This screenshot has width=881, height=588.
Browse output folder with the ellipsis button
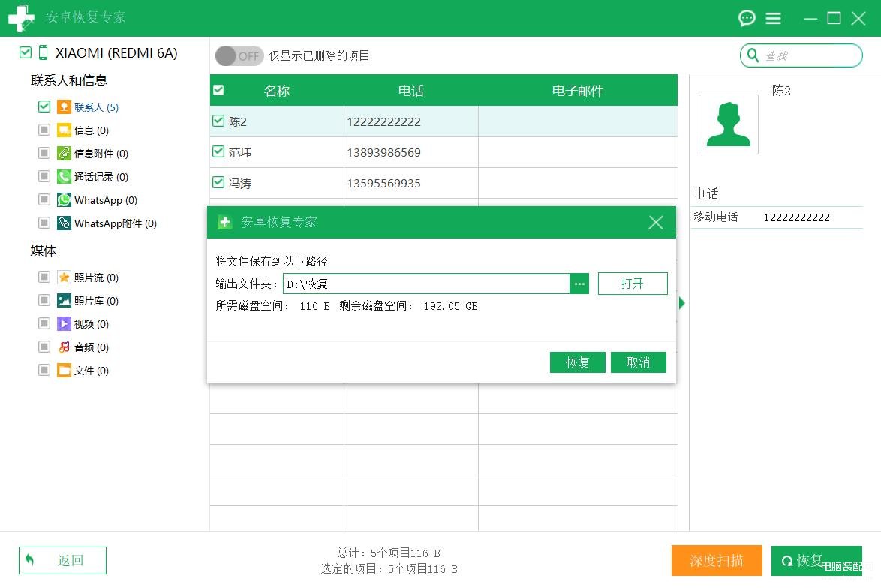[x=579, y=283]
